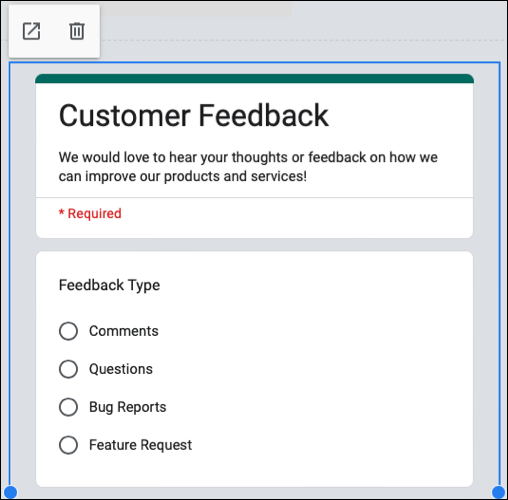Viewport: 508px width, 500px height.
Task: Click the green header bar of the form
Action: pyautogui.click(x=254, y=79)
